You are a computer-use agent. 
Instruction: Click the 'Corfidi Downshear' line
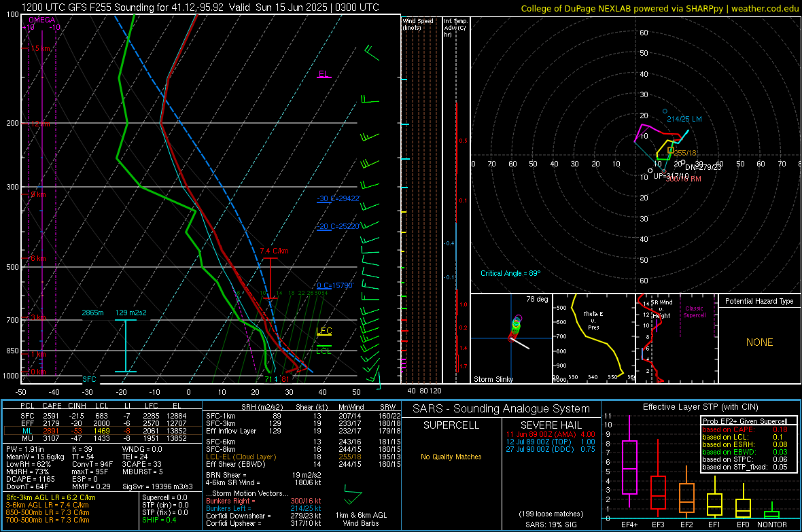click(264, 516)
